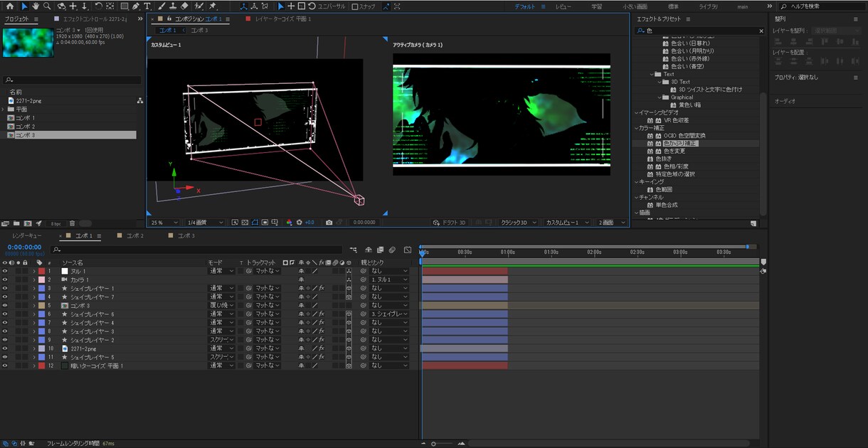Click the ドラフト 3D button
Screen dimensions: 868x448
450,223
